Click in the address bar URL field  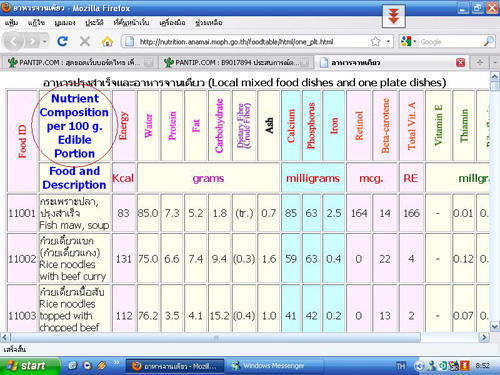tap(253, 42)
